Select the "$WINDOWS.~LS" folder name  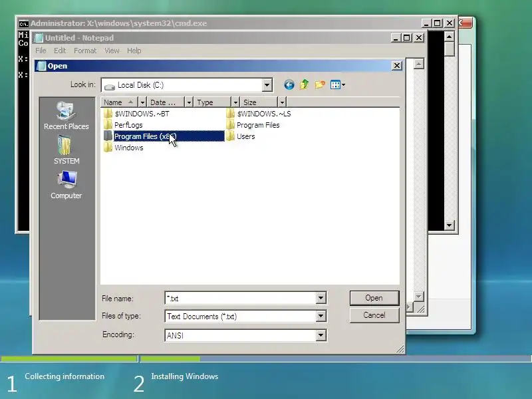pos(264,114)
